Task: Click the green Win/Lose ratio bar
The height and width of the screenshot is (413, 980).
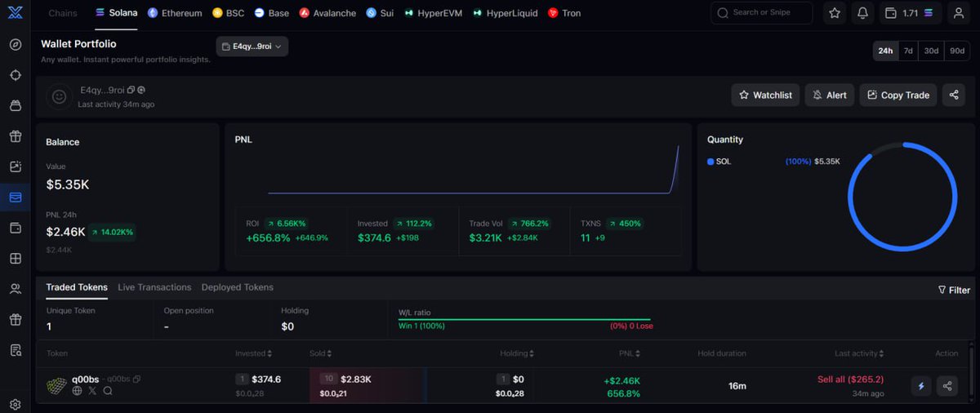Action: point(524,319)
